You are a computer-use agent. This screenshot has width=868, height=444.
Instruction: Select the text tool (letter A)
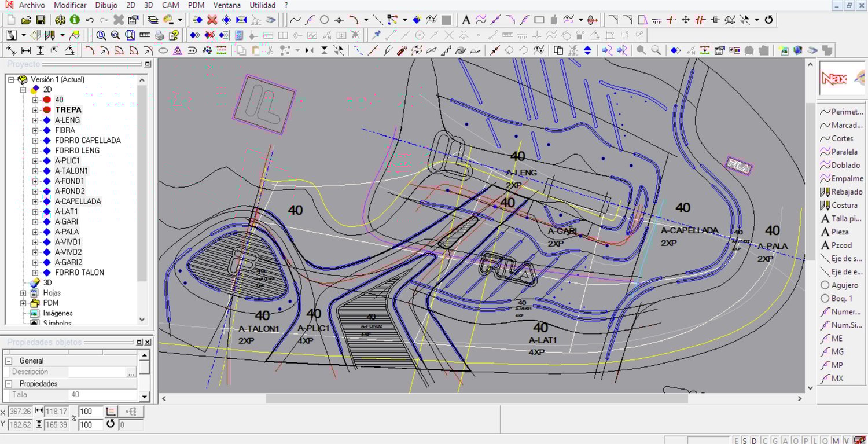[466, 20]
